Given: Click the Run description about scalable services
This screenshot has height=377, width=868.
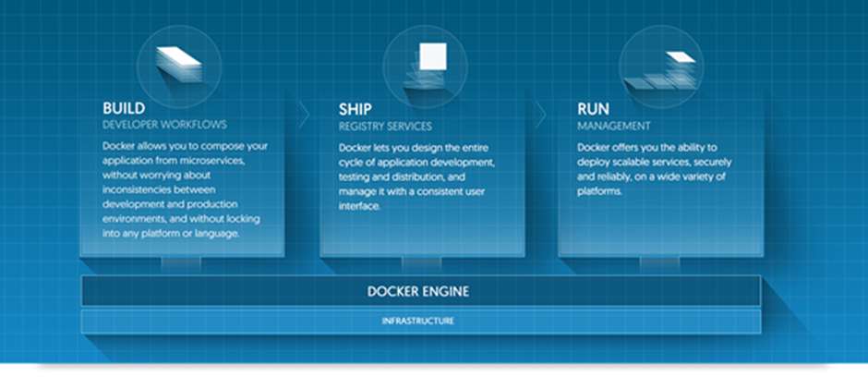Looking at the screenshot, I should tap(656, 169).
